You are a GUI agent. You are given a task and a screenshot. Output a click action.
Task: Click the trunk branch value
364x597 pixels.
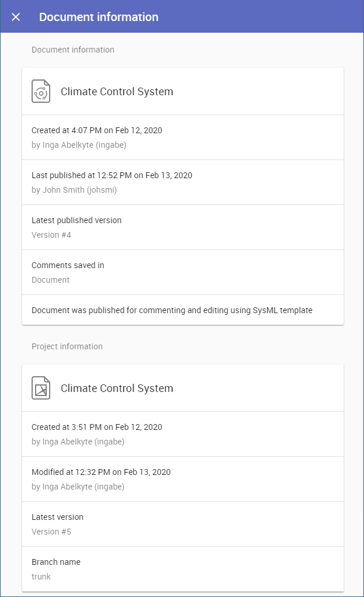click(x=41, y=577)
